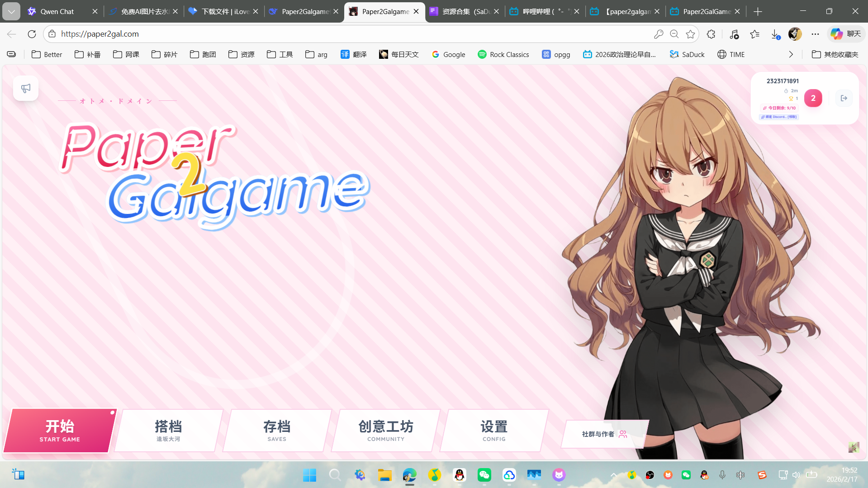Open the 网课 bookmarks folder
This screenshot has height=488, width=868.
point(126,54)
